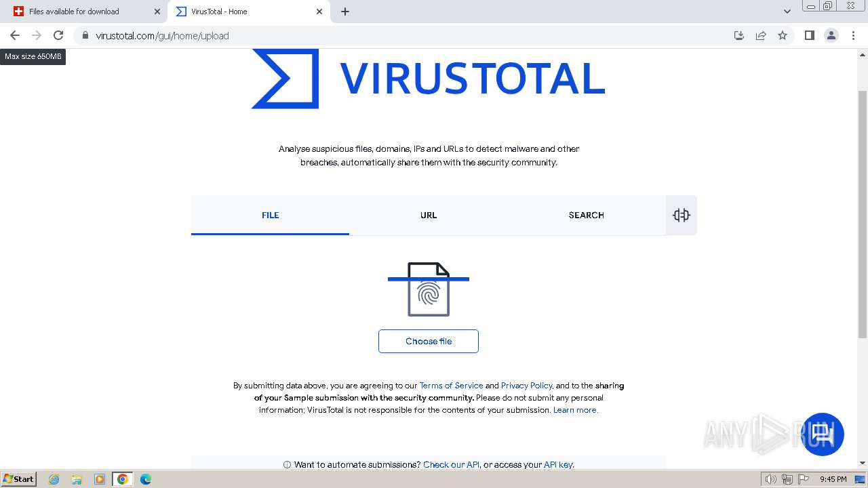Click the fingerprint file upload icon
The height and width of the screenshot is (488, 868).
(x=429, y=289)
